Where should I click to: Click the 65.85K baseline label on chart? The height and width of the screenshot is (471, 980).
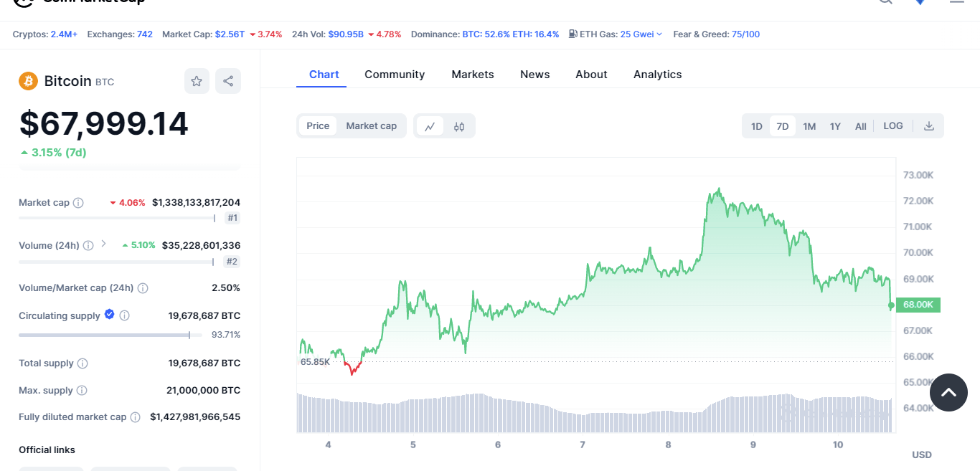pyautogui.click(x=315, y=361)
